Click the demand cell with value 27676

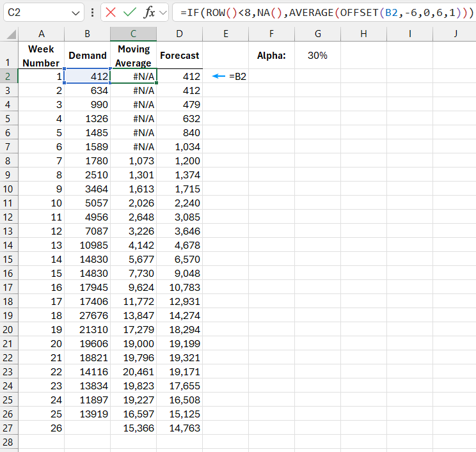tap(87, 315)
